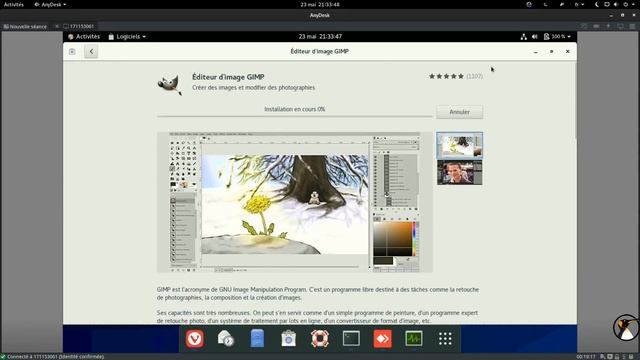
Task: Open the remote Logiciels app menu
Action: click(x=127, y=37)
